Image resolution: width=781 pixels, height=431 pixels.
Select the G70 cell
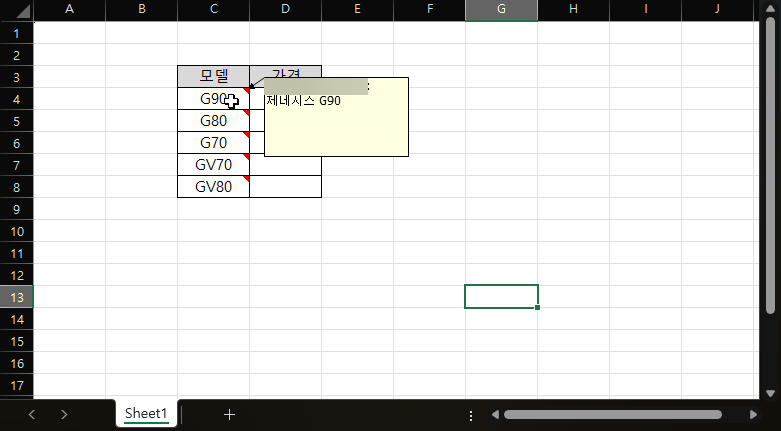(214, 143)
